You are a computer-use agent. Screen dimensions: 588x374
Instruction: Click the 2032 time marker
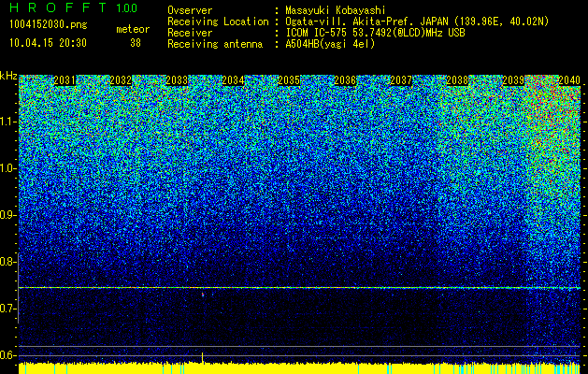[121, 80]
